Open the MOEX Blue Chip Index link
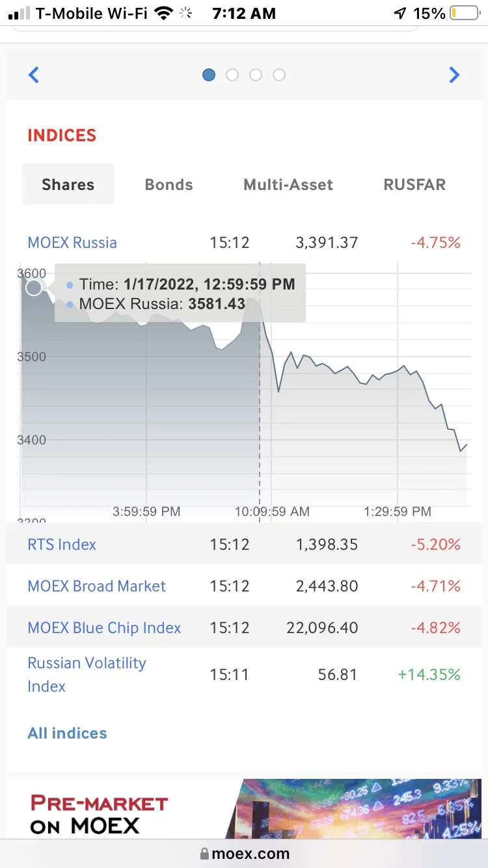This screenshot has width=488, height=868. [x=104, y=628]
